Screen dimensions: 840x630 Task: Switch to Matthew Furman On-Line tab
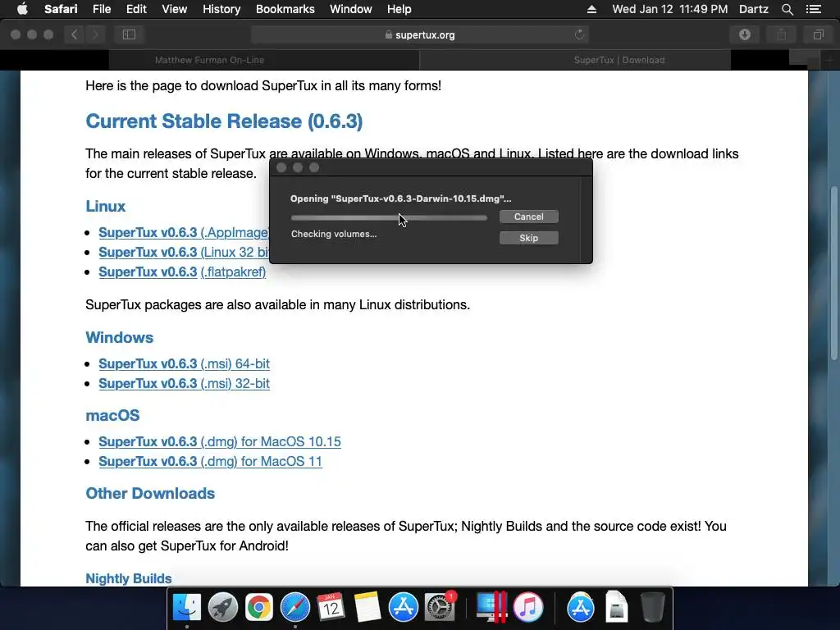click(209, 60)
